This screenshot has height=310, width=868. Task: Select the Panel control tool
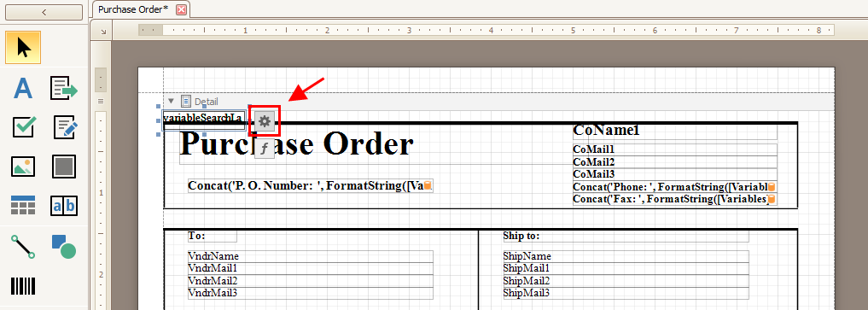[x=64, y=166]
